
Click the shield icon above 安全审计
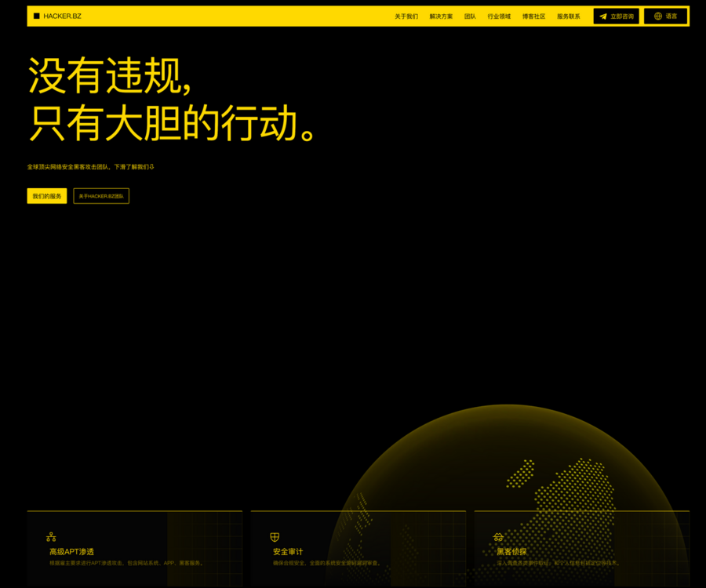click(275, 537)
